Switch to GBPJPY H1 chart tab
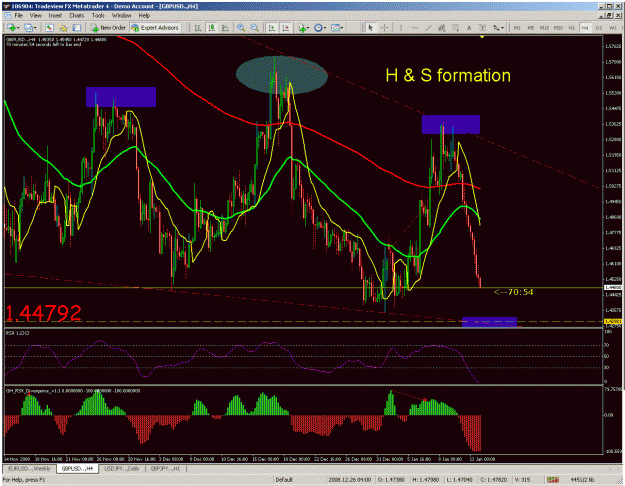 165,468
